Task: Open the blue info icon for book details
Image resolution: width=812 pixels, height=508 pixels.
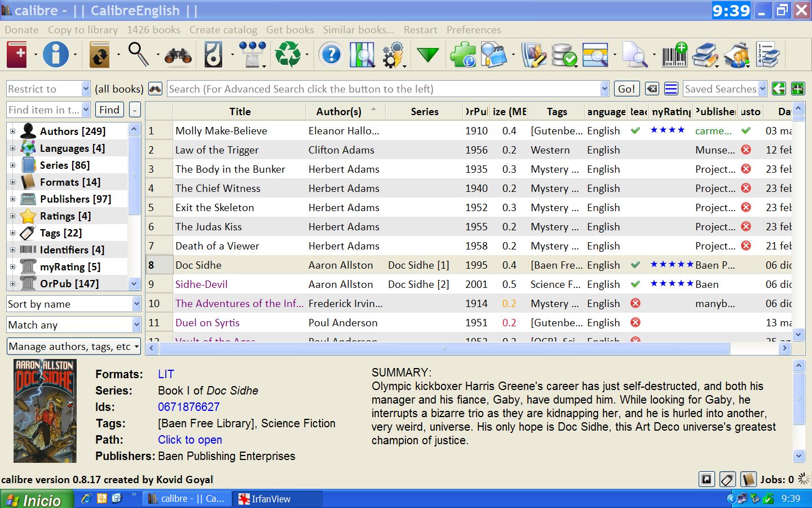Action: (x=56, y=55)
